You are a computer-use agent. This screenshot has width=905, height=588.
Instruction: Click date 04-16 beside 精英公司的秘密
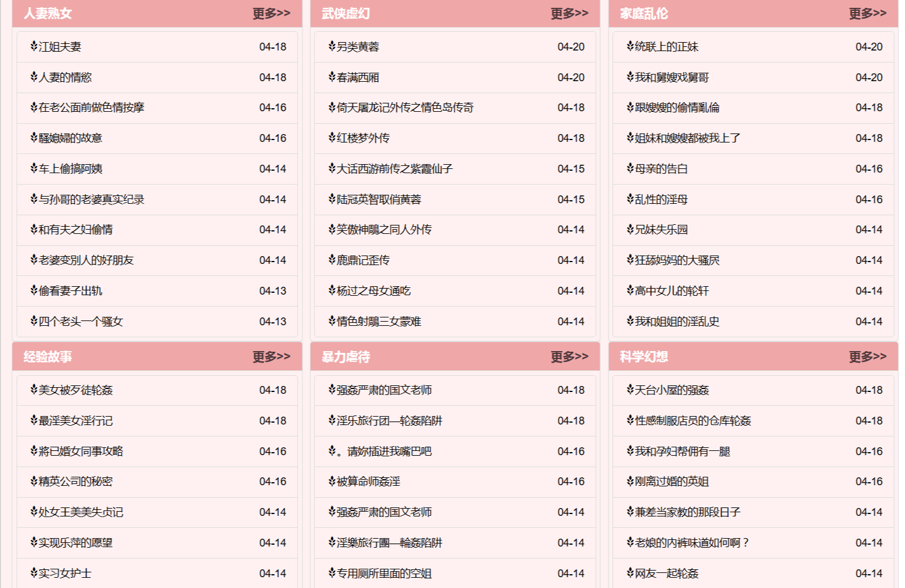click(x=273, y=482)
